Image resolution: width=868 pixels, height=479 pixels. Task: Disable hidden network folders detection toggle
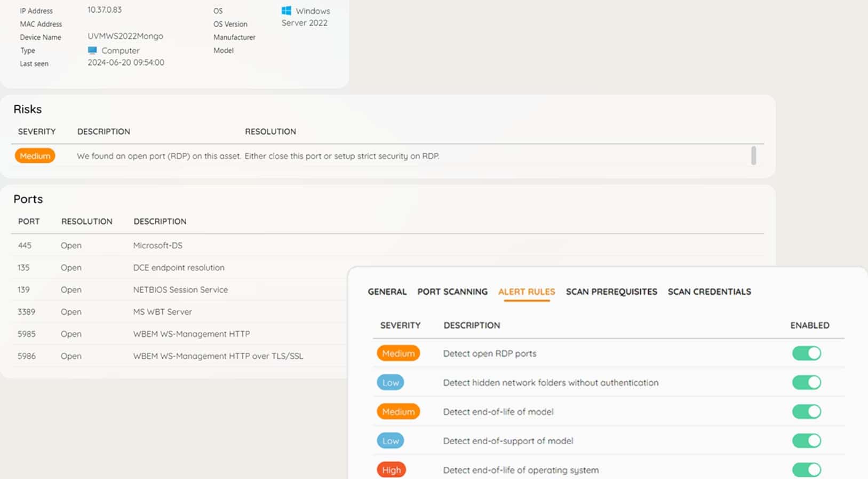click(x=806, y=382)
